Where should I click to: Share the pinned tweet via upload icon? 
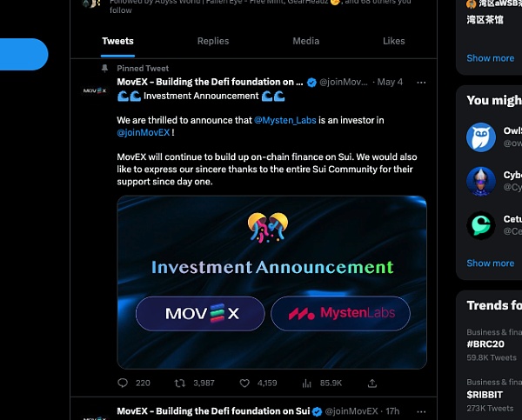[x=372, y=383]
